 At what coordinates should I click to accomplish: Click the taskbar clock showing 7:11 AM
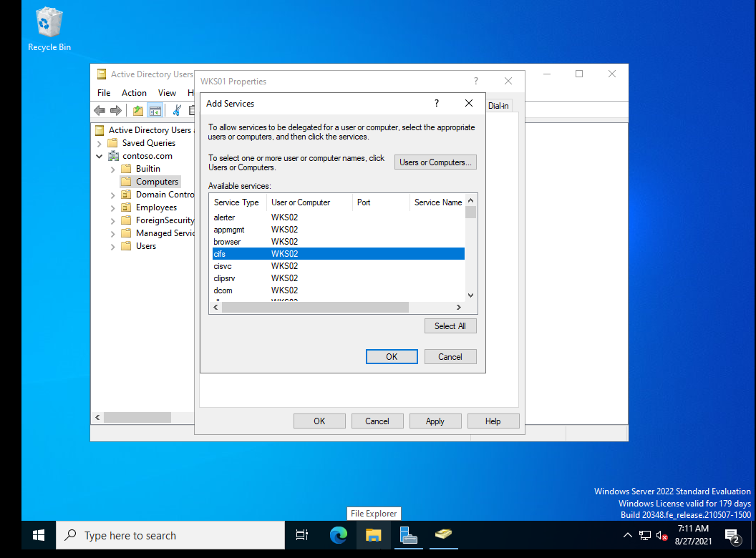tap(693, 535)
